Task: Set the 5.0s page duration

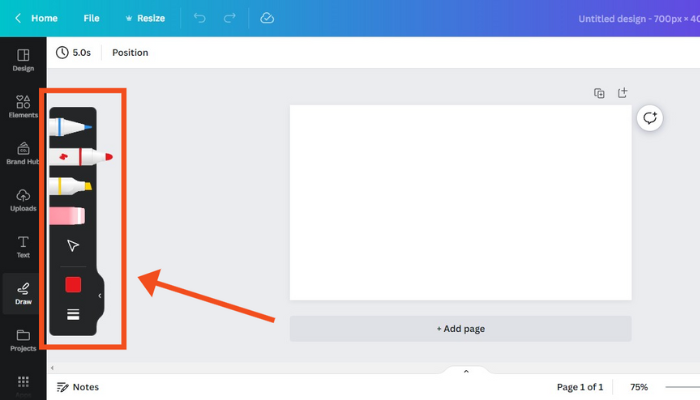Action: (74, 53)
